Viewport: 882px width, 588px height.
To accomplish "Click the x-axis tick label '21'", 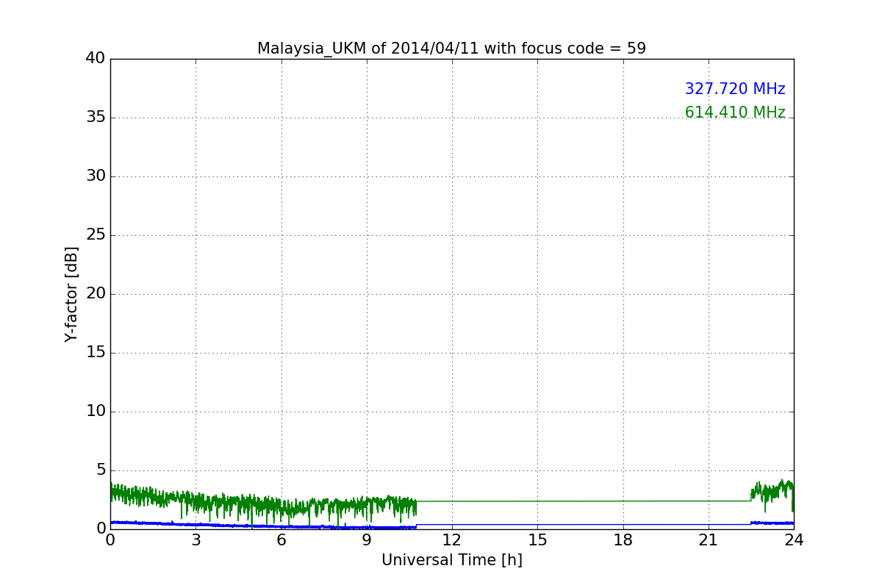I will coord(709,540).
